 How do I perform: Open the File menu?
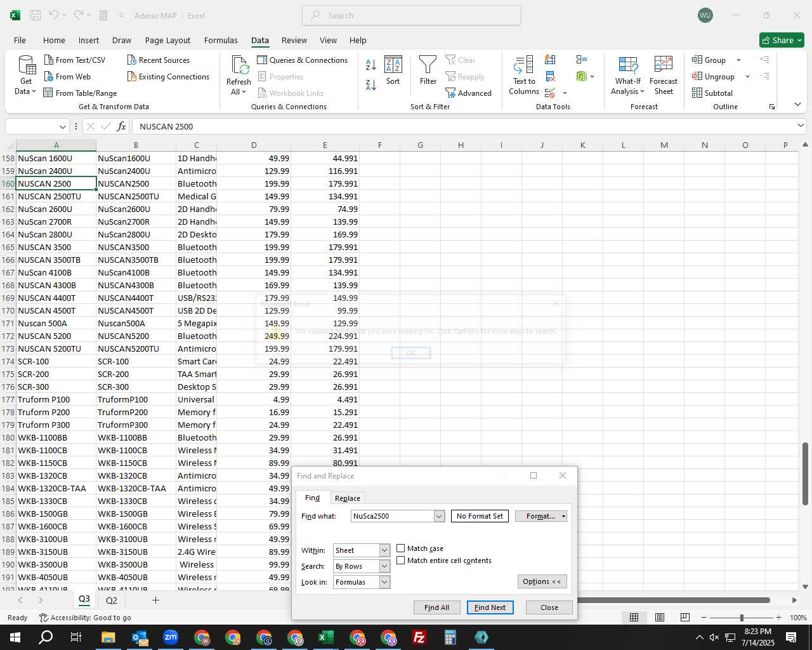click(20, 40)
